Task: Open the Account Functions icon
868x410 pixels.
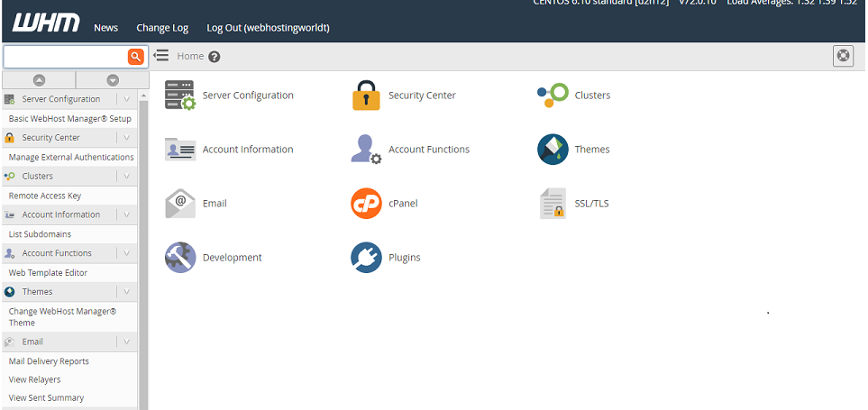Action: point(365,150)
